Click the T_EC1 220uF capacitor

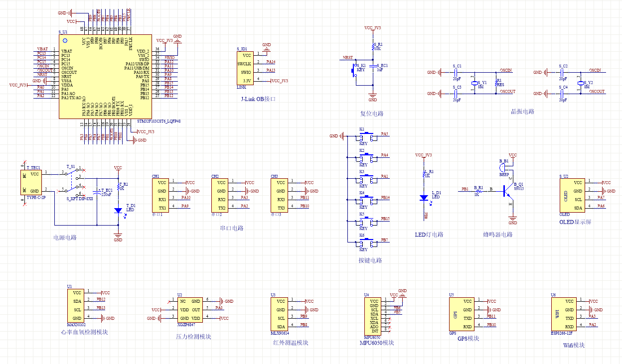pos(98,192)
